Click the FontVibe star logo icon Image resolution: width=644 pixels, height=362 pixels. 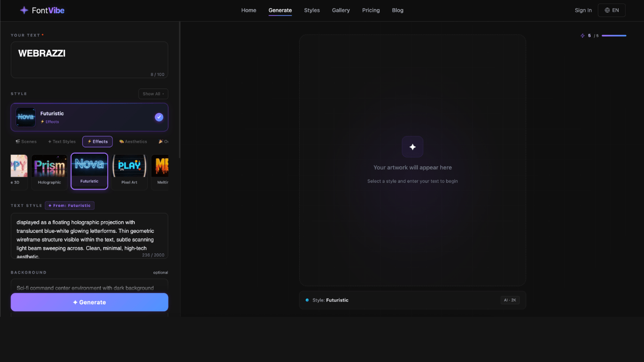pos(24,10)
